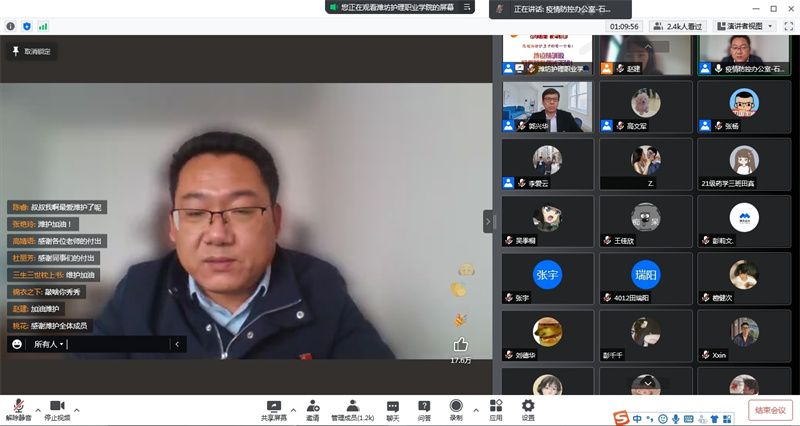
Task: Open 所有人 recipient dropdown
Action: click(x=48, y=344)
